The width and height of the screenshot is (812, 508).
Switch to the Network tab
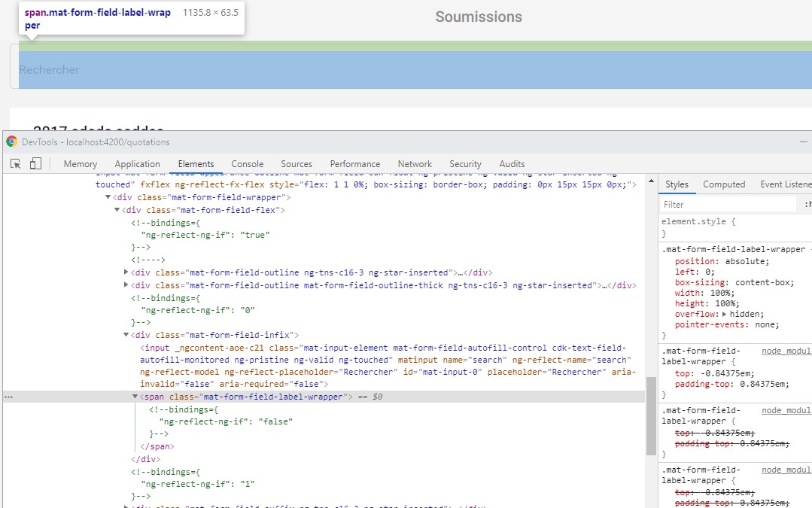tap(415, 163)
